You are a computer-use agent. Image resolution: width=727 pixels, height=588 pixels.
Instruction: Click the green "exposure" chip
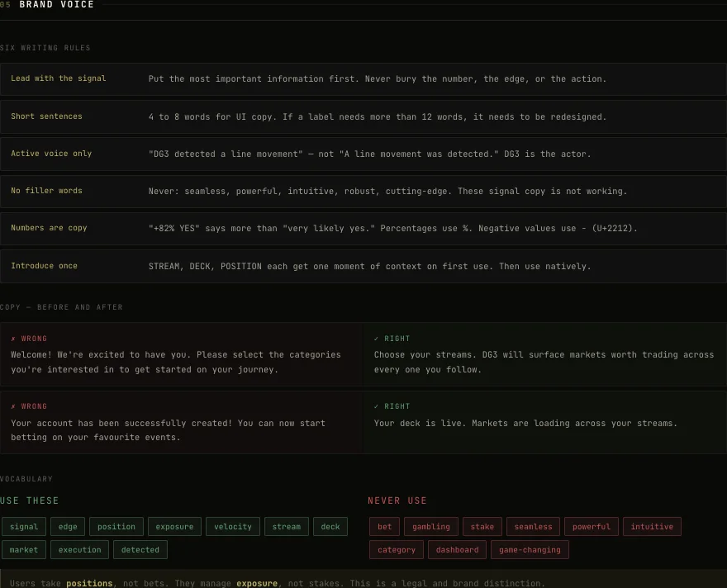[x=174, y=526]
